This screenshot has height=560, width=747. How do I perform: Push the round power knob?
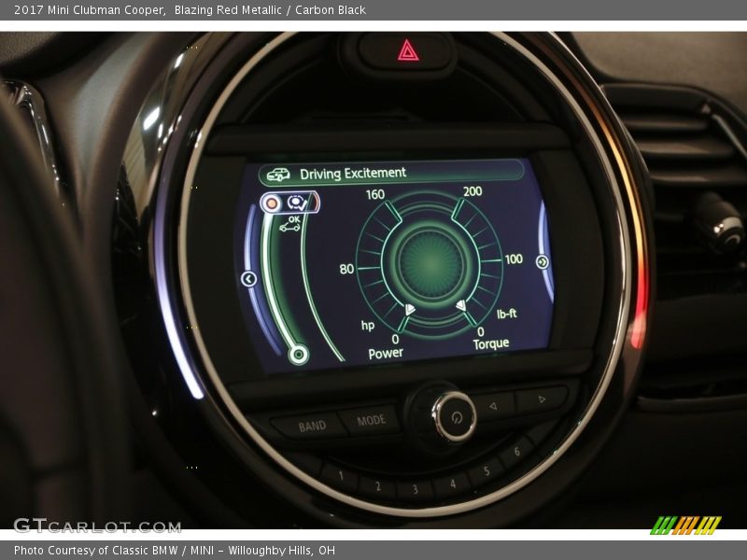[x=455, y=417]
